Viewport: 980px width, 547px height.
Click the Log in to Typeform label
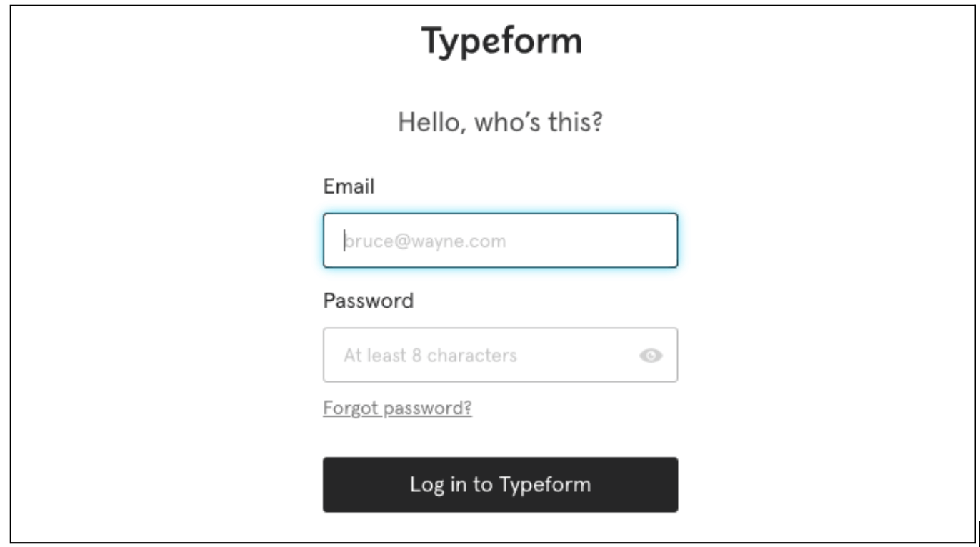click(500, 483)
